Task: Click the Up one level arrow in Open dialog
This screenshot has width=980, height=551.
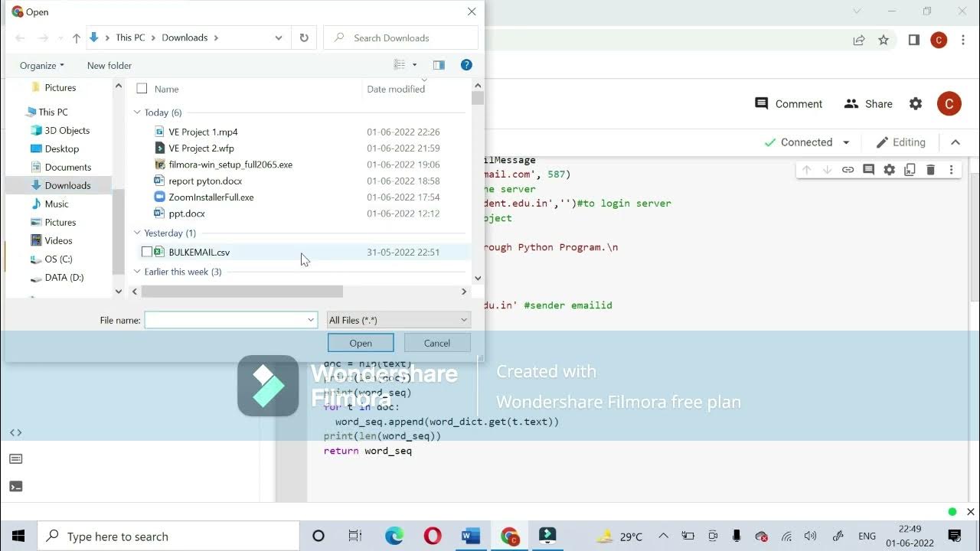Action: tap(76, 37)
